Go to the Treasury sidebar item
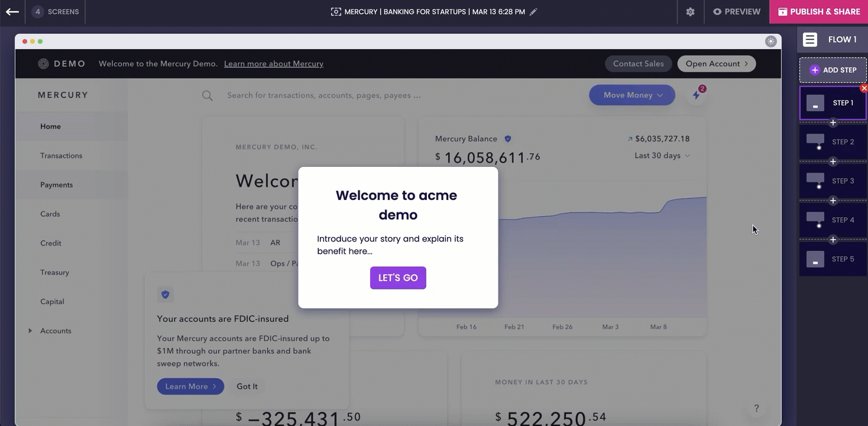The image size is (868, 426). click(x=54, y=272)
